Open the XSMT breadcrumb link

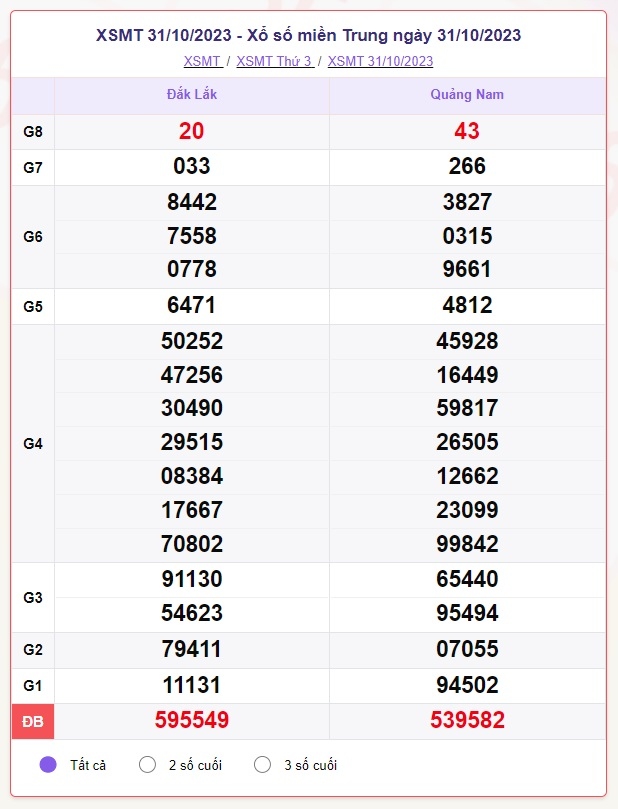(203, 61)
